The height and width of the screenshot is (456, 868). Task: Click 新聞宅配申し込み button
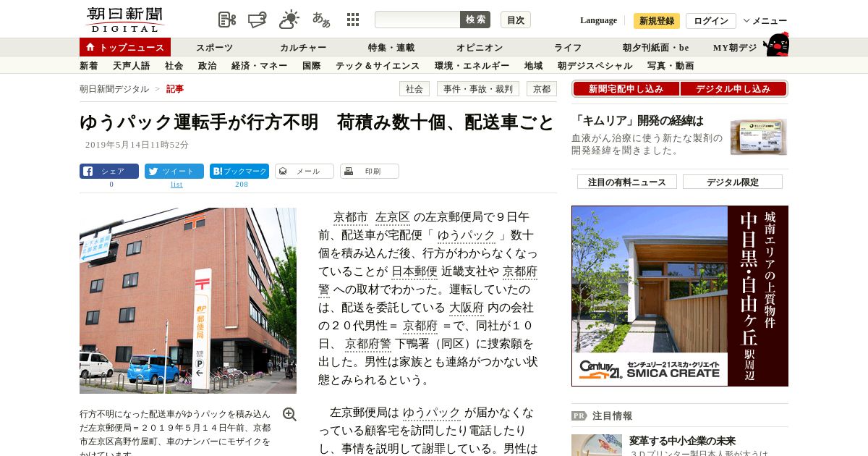(x=626, y=89)
